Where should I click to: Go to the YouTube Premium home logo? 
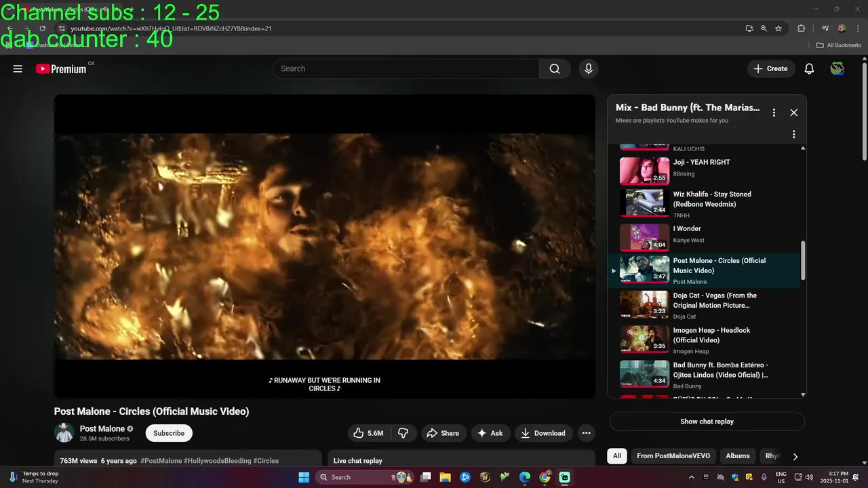point(61,68)
